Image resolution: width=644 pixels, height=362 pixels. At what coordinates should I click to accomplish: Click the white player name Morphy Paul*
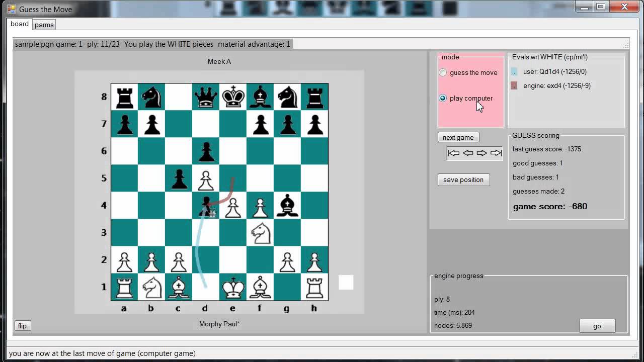(219, 324)
